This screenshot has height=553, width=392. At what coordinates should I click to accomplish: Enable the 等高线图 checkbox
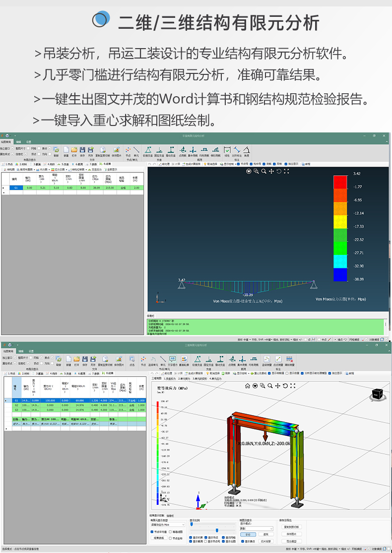[171, 531]
